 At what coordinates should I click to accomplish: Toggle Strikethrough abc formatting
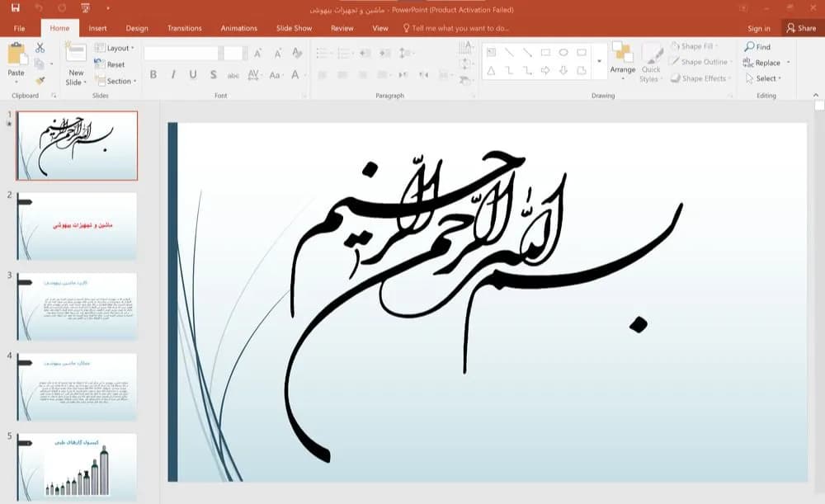233,75
